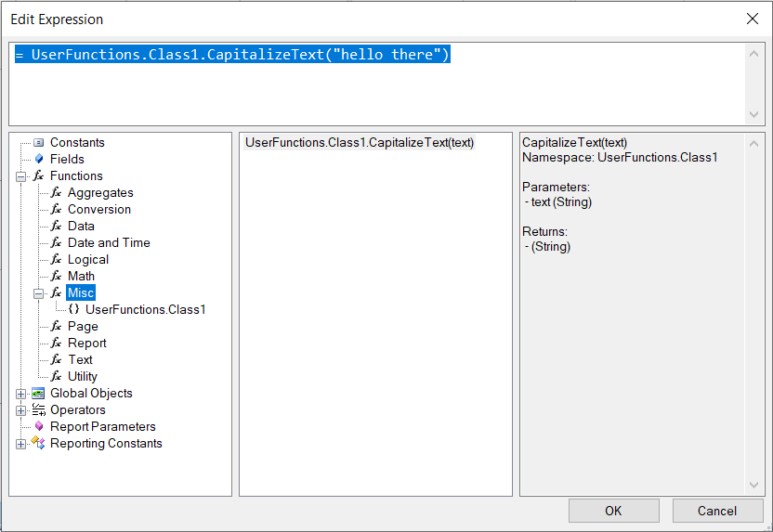This screenshot has width=773, height=532.
Task: Select the Report Parameters item
Action: pos(102,426)
